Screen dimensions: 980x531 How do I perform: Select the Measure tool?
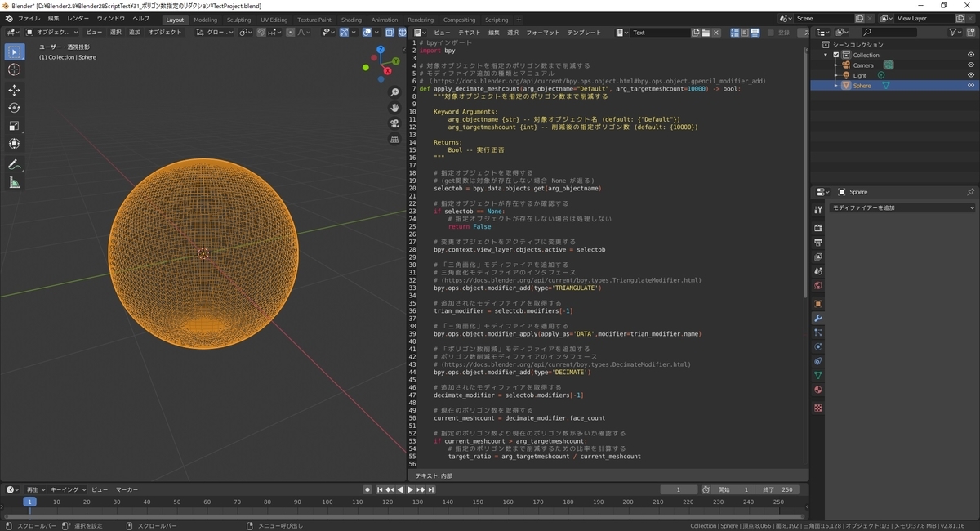pyautogui.click(x=14, y=183)
